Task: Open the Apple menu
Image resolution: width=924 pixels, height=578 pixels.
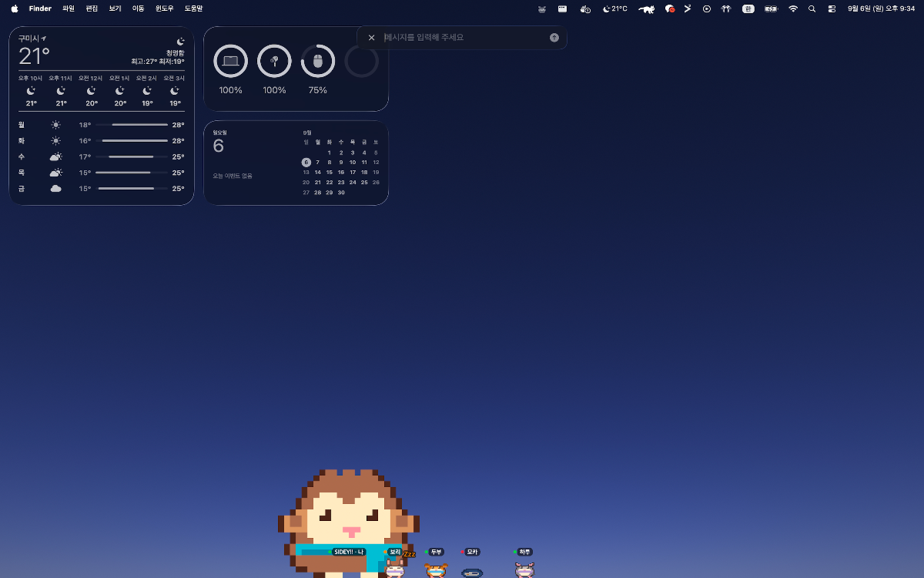Action: [15, 8]
